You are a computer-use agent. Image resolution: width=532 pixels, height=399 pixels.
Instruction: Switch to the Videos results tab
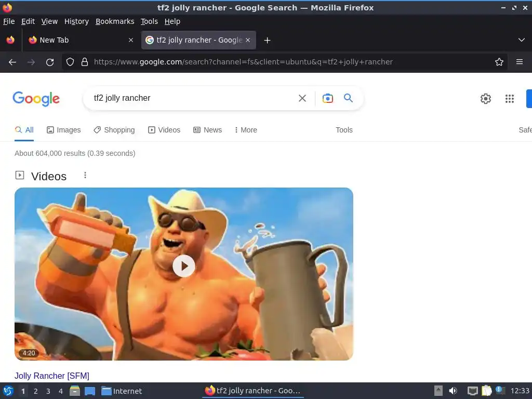coord(164,130)
